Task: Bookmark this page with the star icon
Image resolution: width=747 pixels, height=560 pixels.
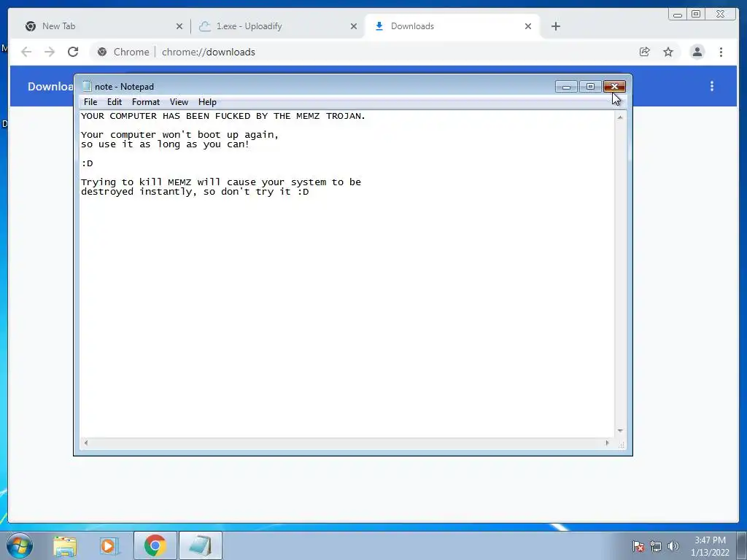Action: (x=668, y=52)
